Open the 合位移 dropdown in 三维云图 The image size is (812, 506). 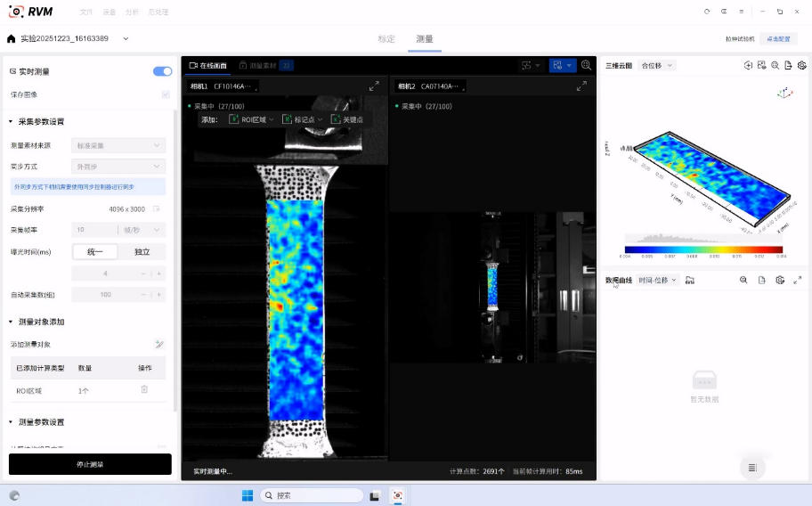click(x=657, y=65)
